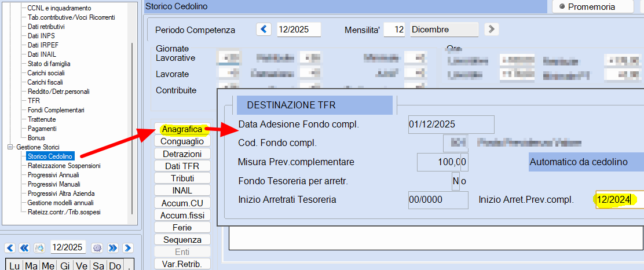
Task: Open the Tributi section
Action: (182, 178)
